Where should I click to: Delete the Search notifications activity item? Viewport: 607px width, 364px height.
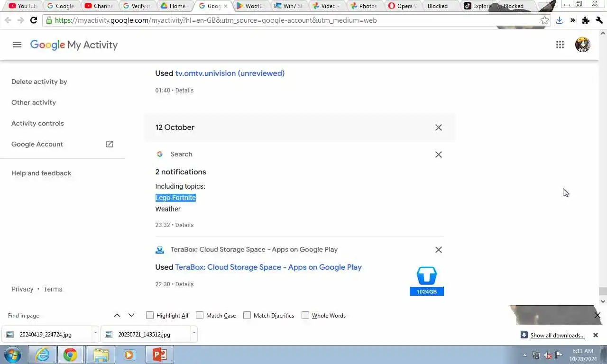[438, 155]
